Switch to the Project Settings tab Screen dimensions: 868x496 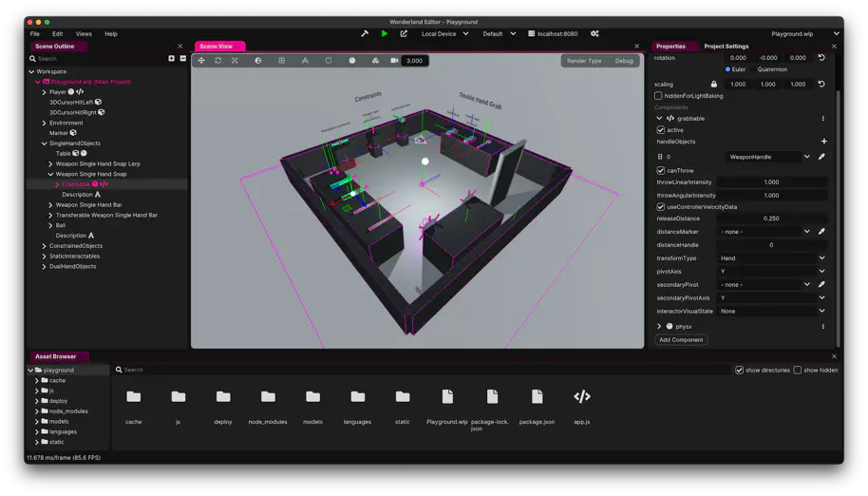(726, 46)
